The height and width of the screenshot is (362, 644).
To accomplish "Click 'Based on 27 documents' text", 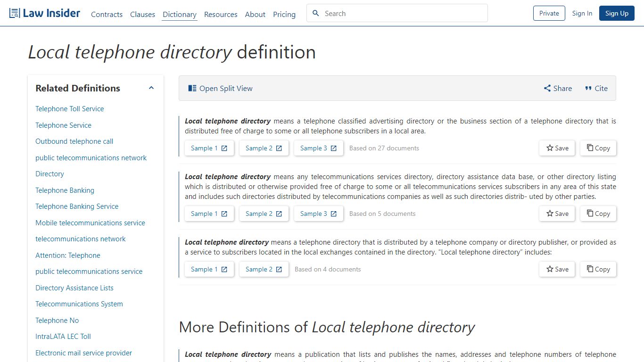I will click(384, 148).
